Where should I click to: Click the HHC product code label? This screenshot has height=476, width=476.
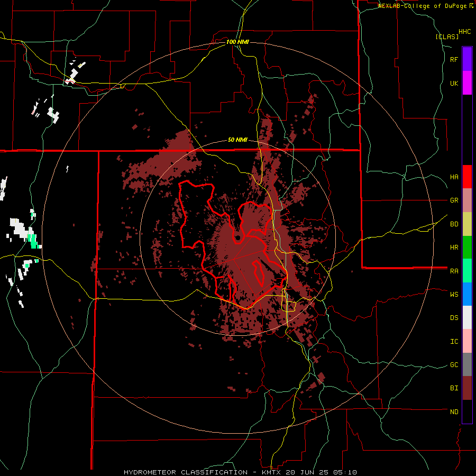click(x=465, y=32)
